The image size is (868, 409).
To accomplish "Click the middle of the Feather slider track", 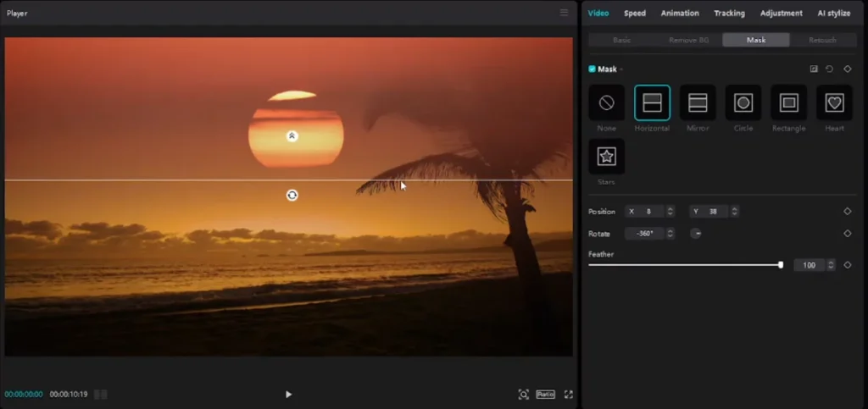I will click(x=685, y=265).
